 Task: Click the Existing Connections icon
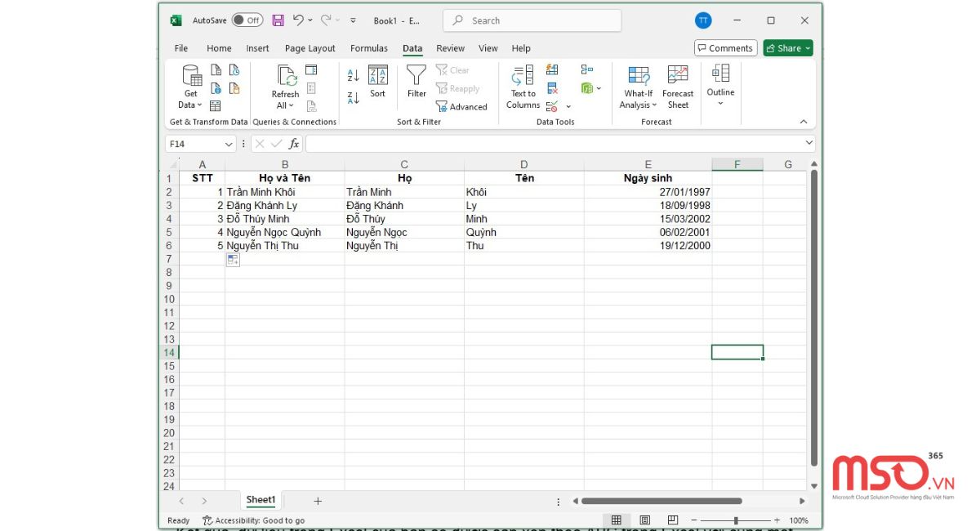tap(234, 88)
